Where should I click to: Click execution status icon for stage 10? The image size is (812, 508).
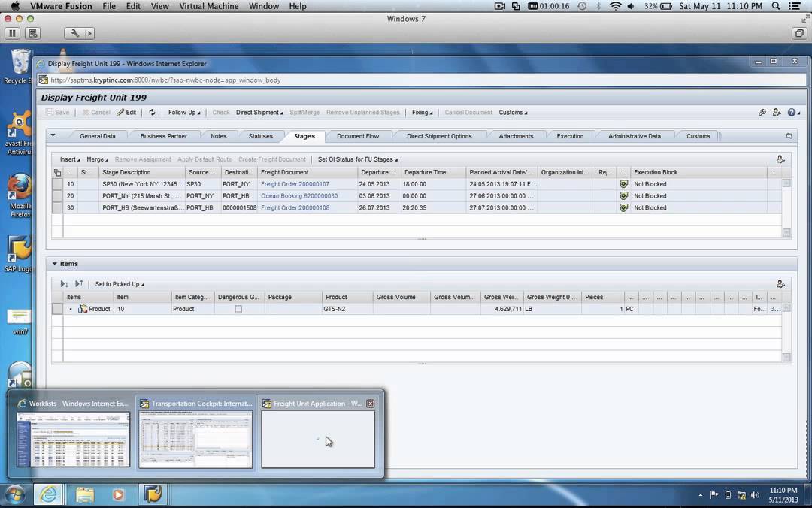coord(624,184)
